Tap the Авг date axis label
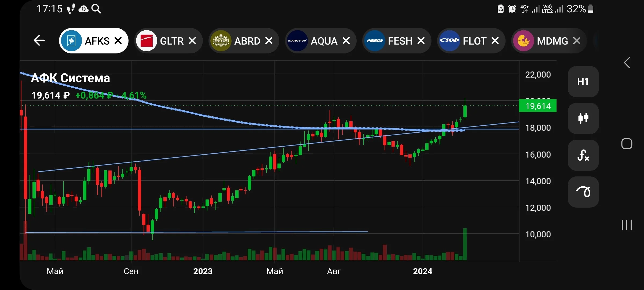The height and width of the screenshot is (290, 644). pos(334,271)
